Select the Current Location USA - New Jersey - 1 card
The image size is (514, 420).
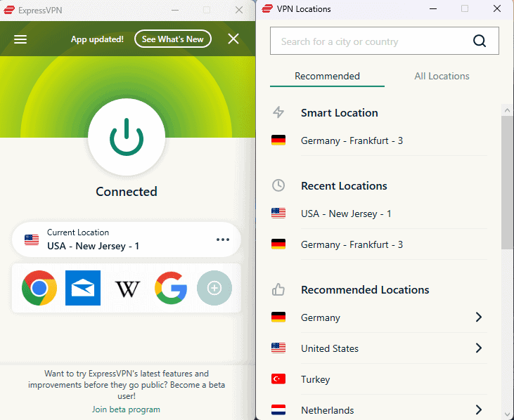click(126, 239)
